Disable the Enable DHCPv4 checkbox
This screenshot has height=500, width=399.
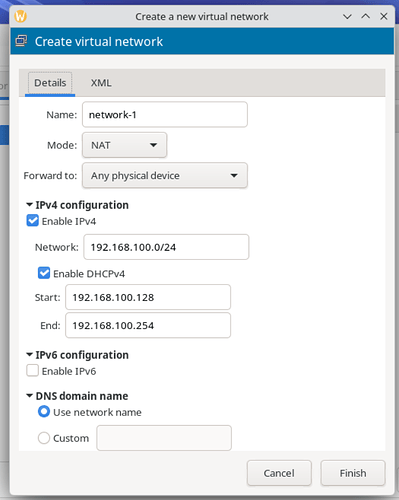[x=44, y=273]
